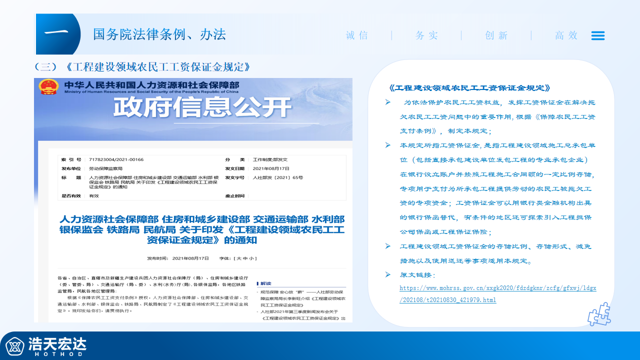Click the 政府信息公开 banner heading
Image resolution: width=640 pixels, height=360 pixels.
coord(202,107)
